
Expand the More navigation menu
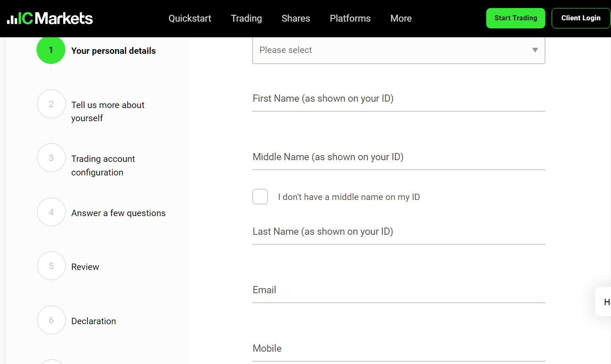coord(401,19)
